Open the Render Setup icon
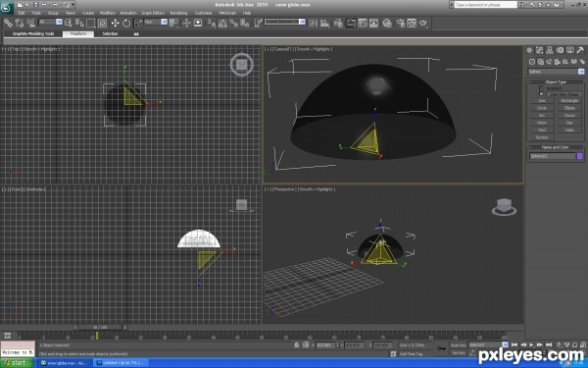Viewport: 588px width, 368px height. (400, 24)
